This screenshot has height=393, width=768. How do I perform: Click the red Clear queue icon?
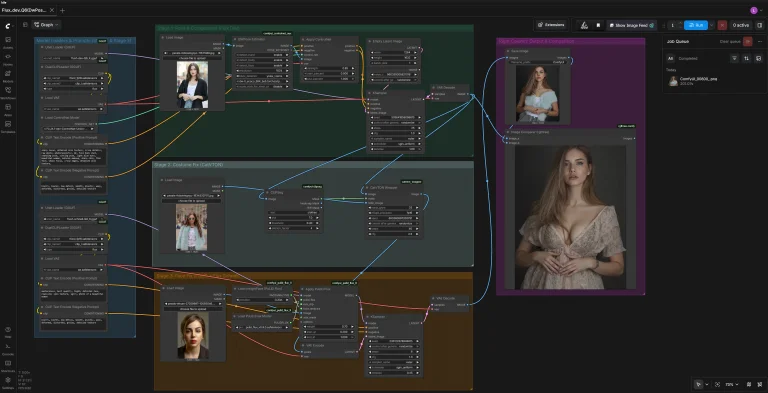point(747,42)
